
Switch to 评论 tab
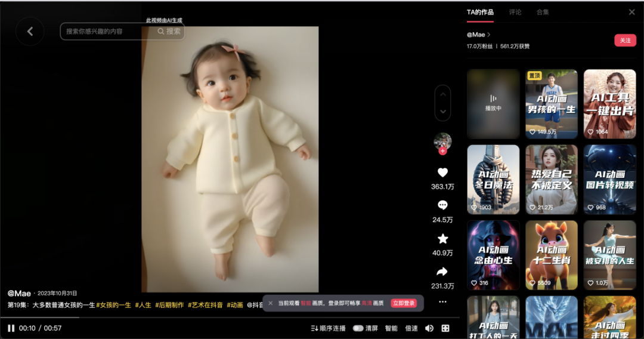point(515,13)
